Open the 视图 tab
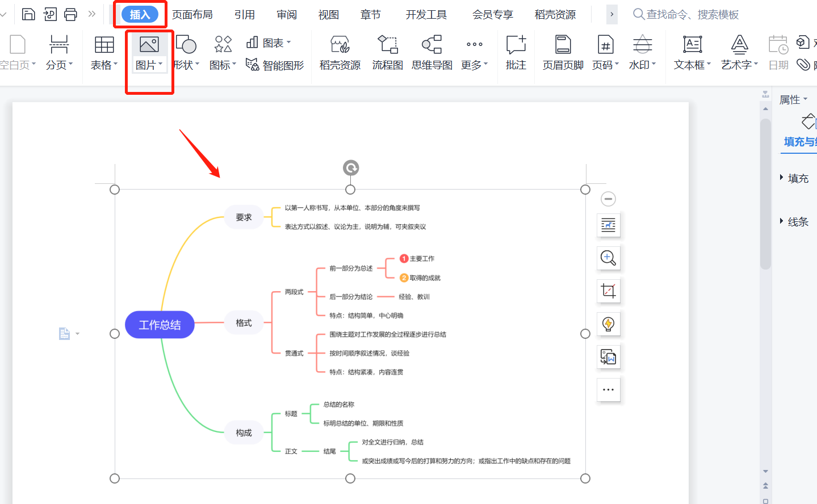 (x=329, y=15)
